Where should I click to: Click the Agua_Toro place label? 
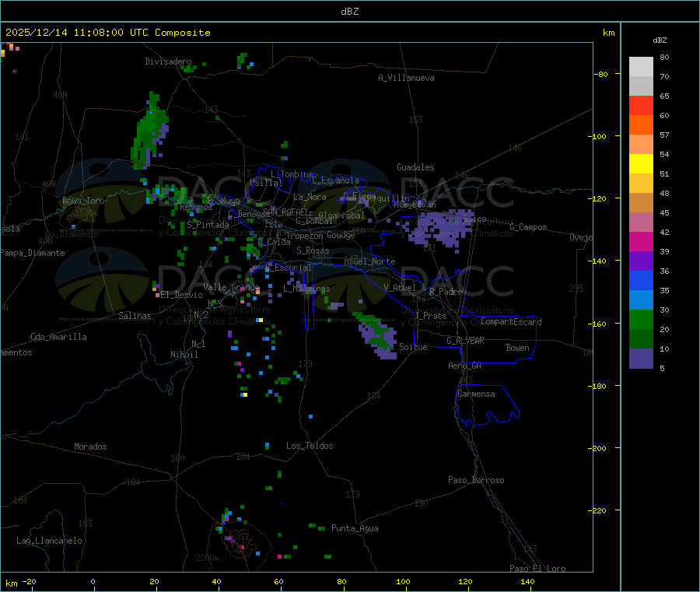click(83, 201)
